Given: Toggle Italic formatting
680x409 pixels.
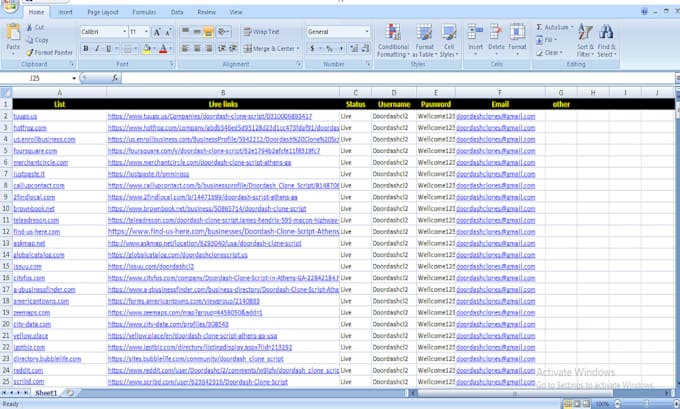Looking at the screenshot, I should pos(97,49).
